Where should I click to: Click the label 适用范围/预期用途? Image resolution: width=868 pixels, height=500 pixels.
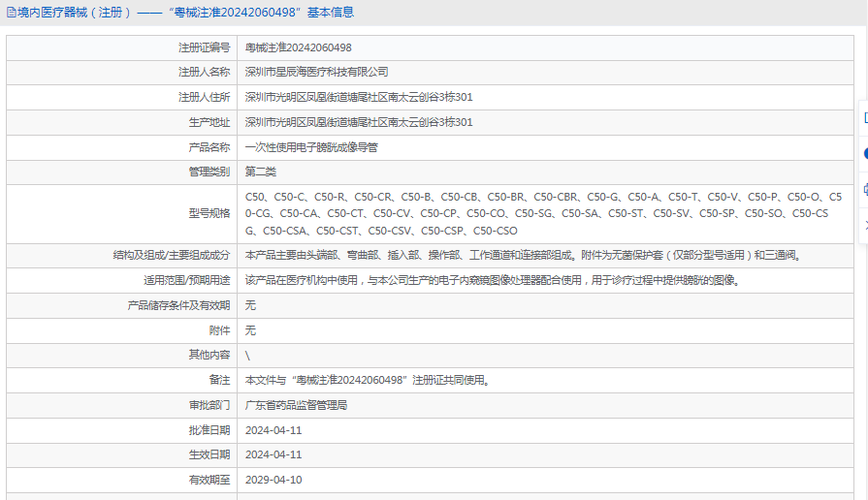coord(186,280)
